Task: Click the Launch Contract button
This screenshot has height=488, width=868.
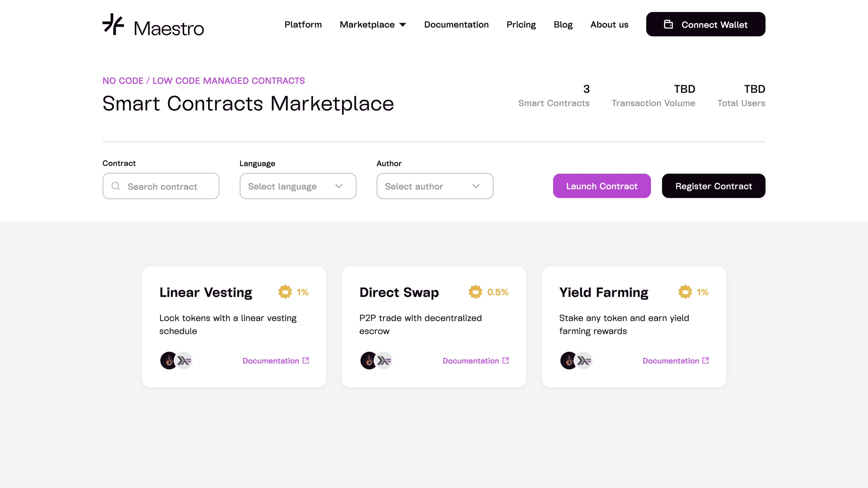Action: tap(602, 186)
